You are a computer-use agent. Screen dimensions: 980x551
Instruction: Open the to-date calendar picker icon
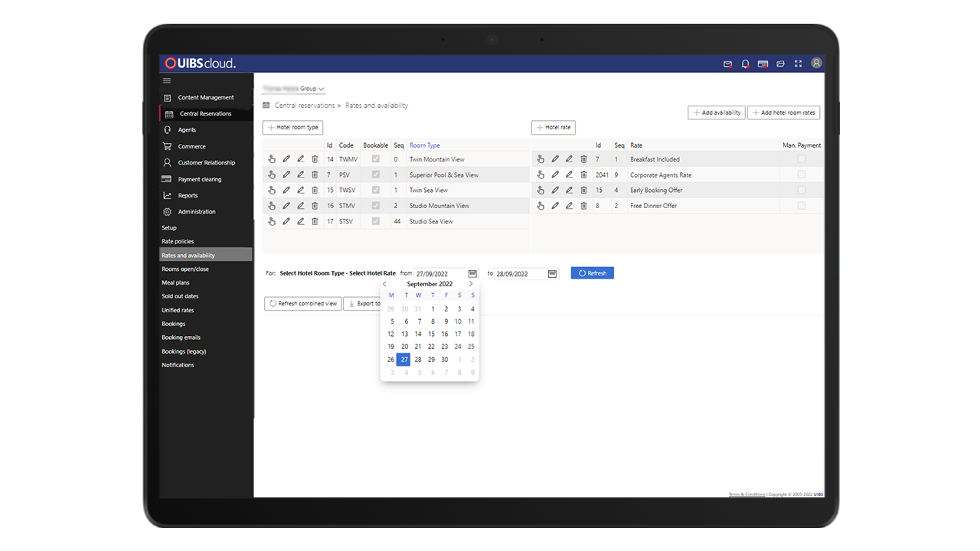pos(552,273)
